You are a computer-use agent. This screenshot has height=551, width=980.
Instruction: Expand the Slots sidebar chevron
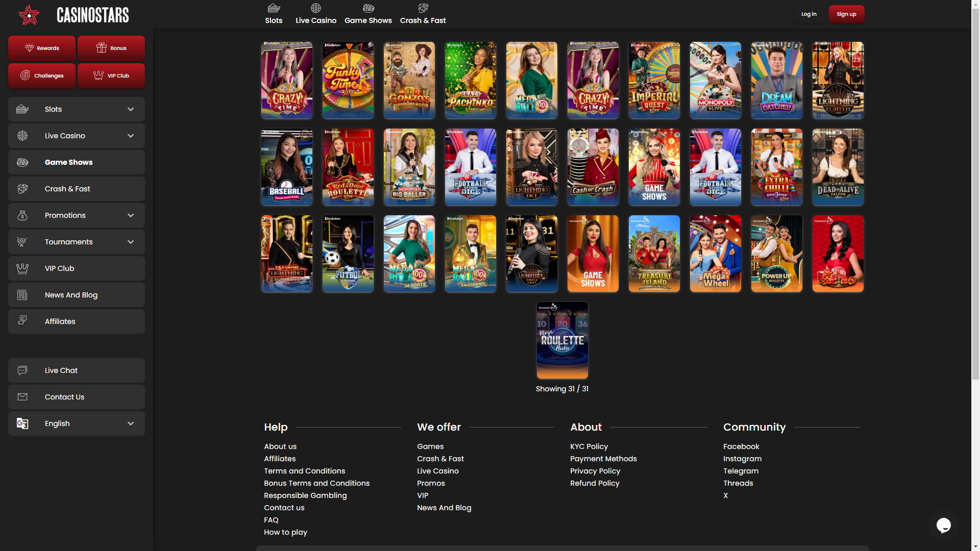pos(131,109)
